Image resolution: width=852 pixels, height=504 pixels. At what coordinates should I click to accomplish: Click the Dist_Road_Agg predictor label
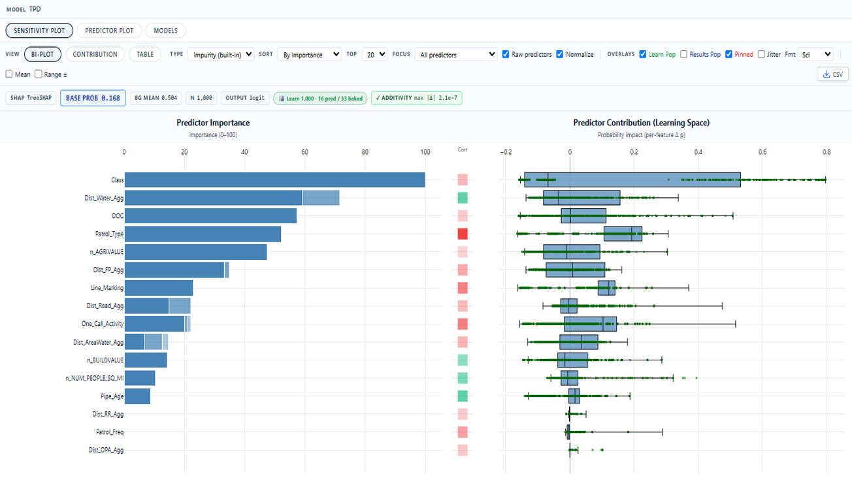[x=105, y=306]
